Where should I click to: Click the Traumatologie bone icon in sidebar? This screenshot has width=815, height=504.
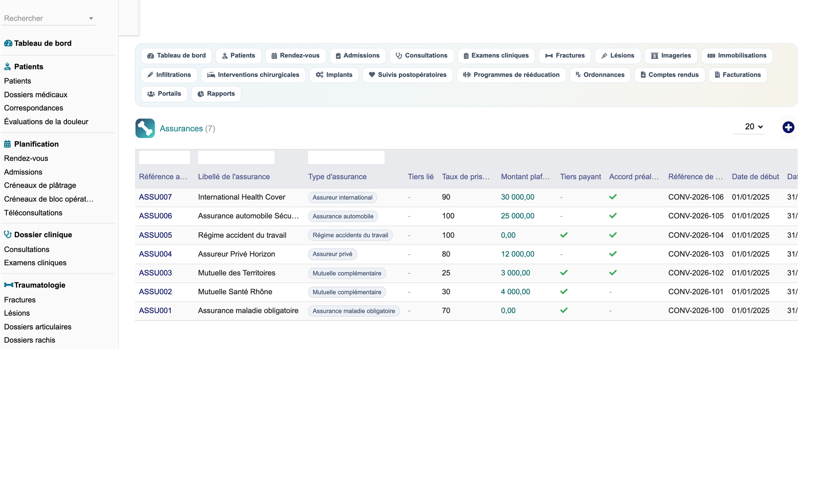click(x=8, y=285)
